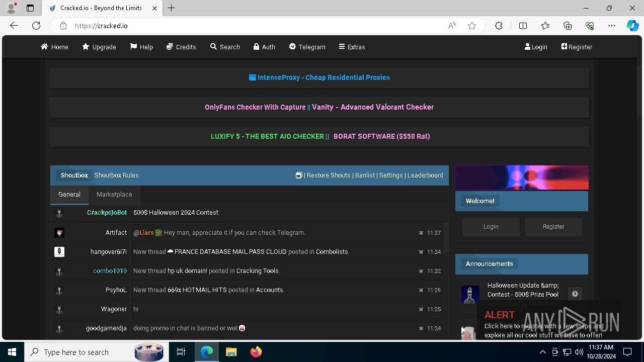Open the Edge profile avatar

coord(11,8)
